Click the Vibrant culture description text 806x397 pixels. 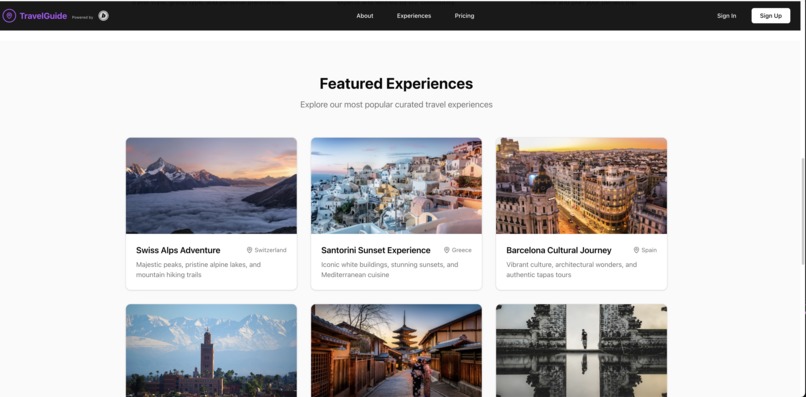coord(572,269)
